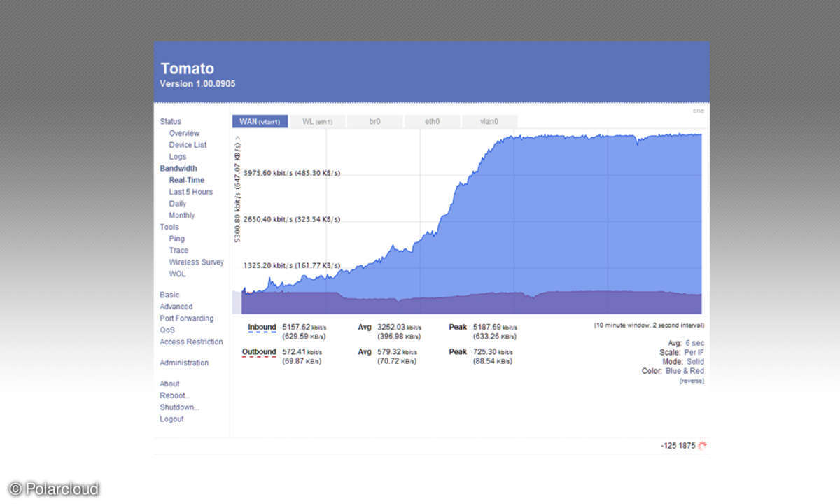Open Port Forwarding settings

186,318
